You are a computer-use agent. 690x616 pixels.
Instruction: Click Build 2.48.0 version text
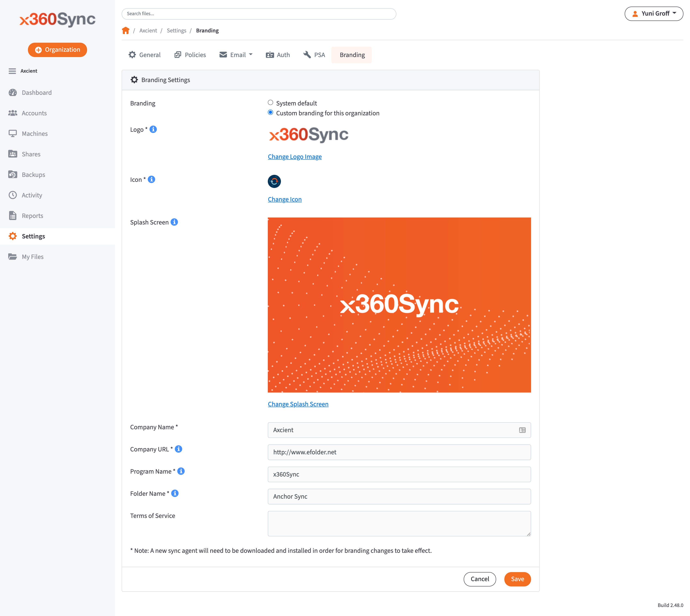670,605
